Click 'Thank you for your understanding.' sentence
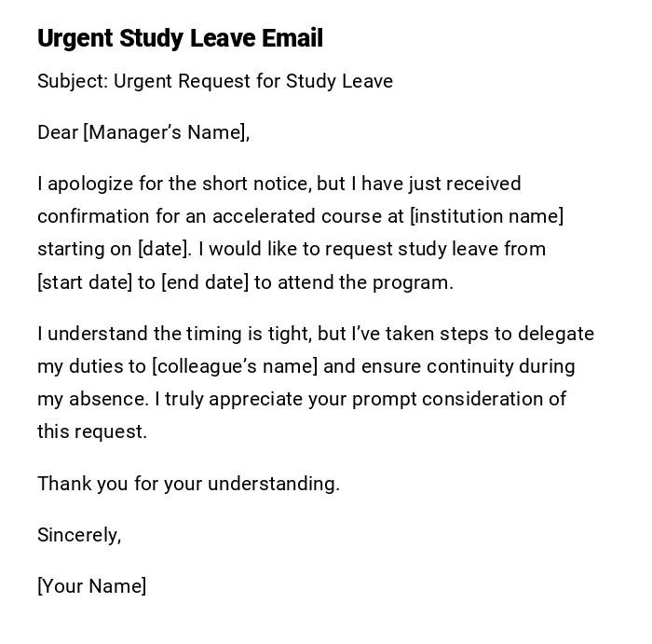The image size is (652, 644). pos(188,484)
